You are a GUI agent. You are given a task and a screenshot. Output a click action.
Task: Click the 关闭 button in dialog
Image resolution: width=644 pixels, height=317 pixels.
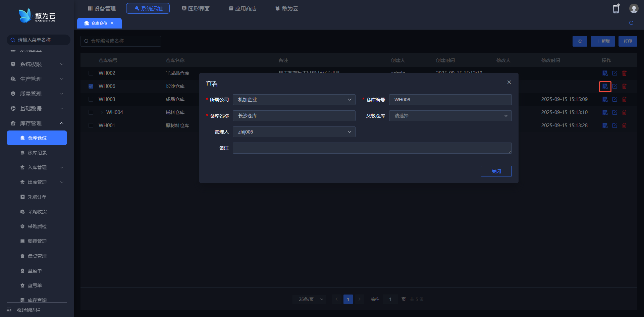(496, 171)
